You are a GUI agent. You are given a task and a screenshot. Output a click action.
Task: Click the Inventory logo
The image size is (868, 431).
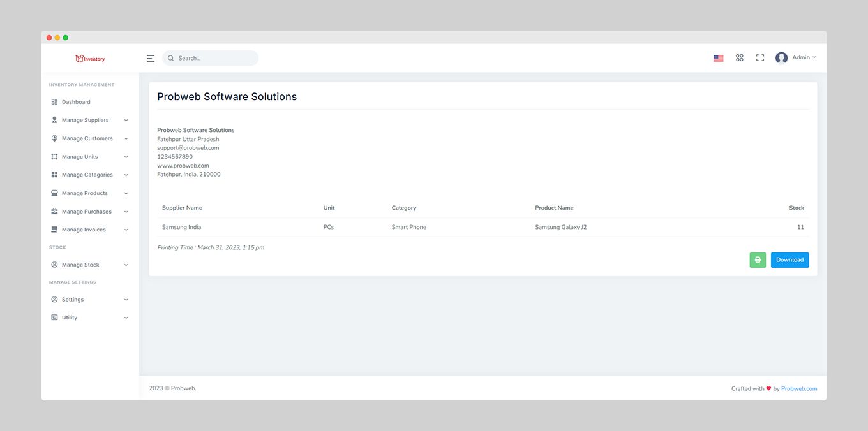point(90,59)
